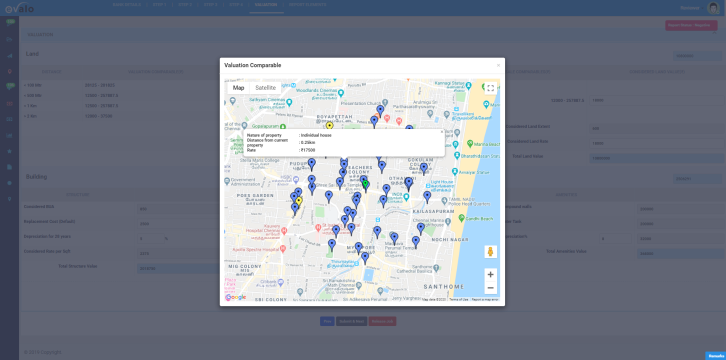This screenshot has height=360, width=726.
Task: Click the Considered Rate per Sqft field
Action: click(x=178, y=254)
